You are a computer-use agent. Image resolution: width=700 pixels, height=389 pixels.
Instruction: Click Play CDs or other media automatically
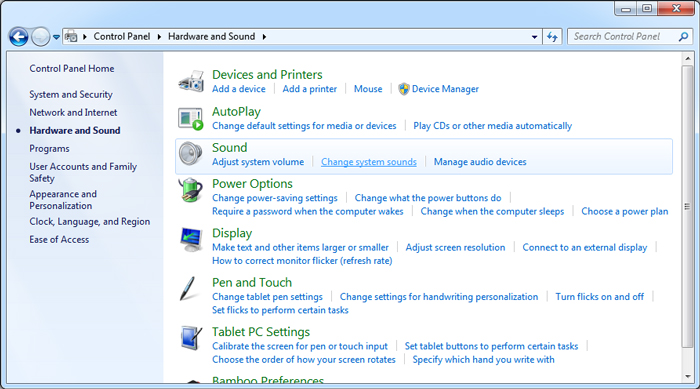492,126
